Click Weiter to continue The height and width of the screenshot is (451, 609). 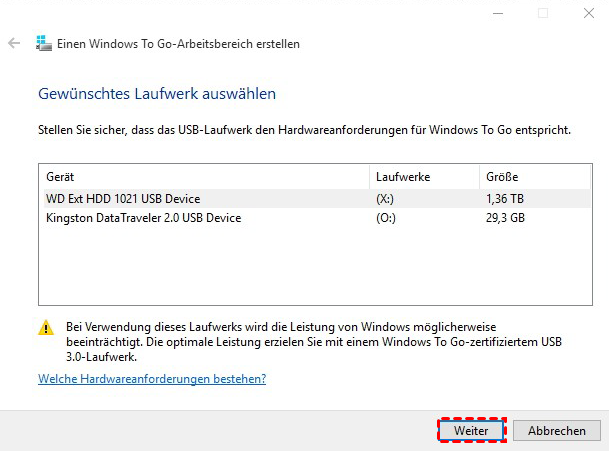(472, 430)
